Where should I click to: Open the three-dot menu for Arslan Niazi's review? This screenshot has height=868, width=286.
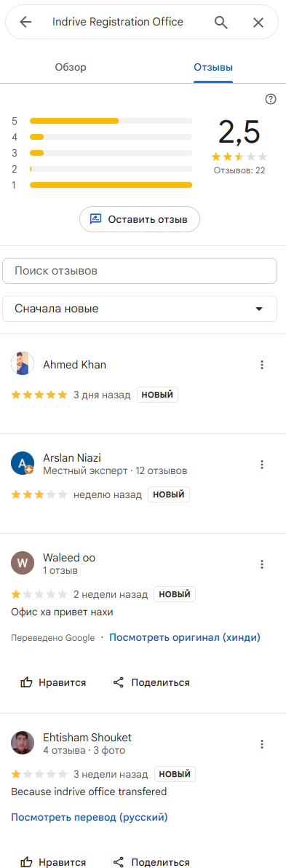pyautogui.click(x=262, y=465)
